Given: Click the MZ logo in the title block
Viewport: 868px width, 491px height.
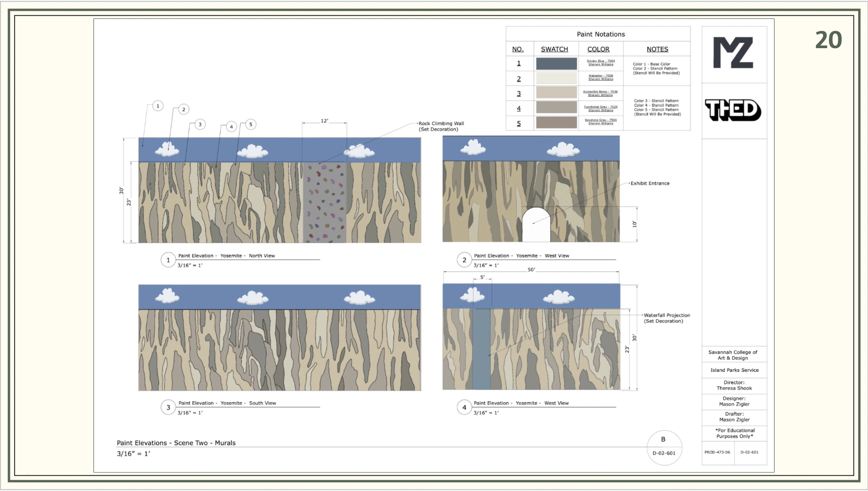Looking at the screenshot, I should tap(733, 53).
